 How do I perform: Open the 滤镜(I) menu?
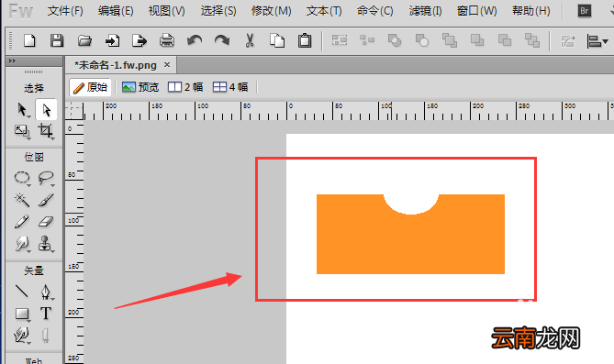point(425,11)
